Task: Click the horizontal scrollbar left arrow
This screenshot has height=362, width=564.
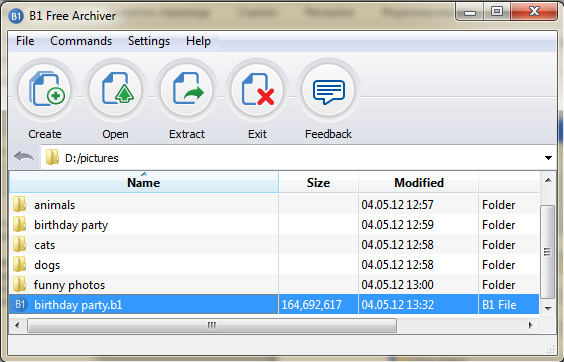Action: coord(17,325)
